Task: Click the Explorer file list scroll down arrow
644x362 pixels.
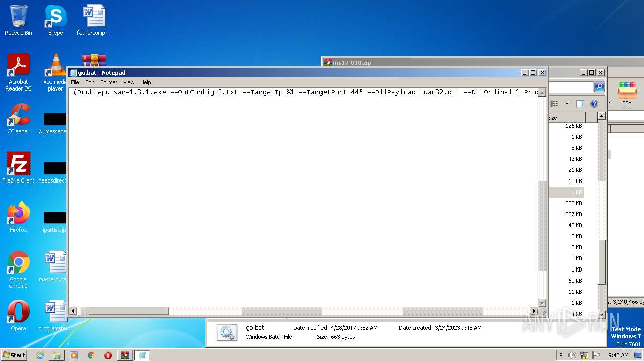Action: pyautogui.click(x=601, y=315)
